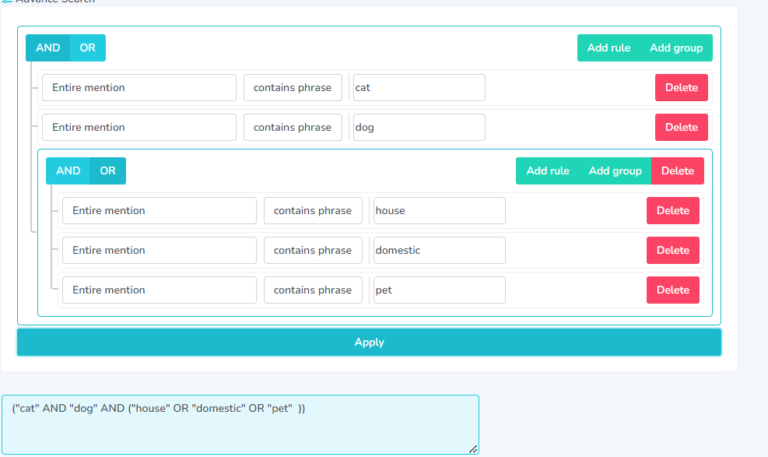The image size is (768, 457).
Task: Click Add group in nested group
Action: [615, 171]
